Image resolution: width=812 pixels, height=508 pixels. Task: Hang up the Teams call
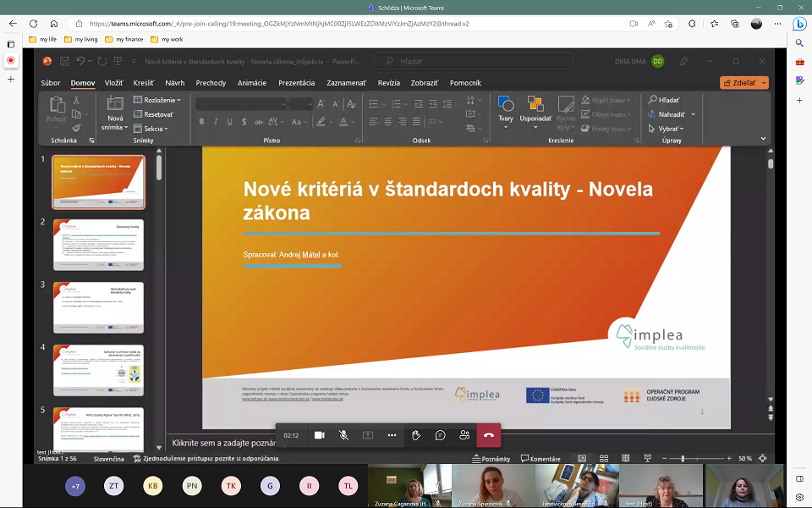click(x=488, y=435)
